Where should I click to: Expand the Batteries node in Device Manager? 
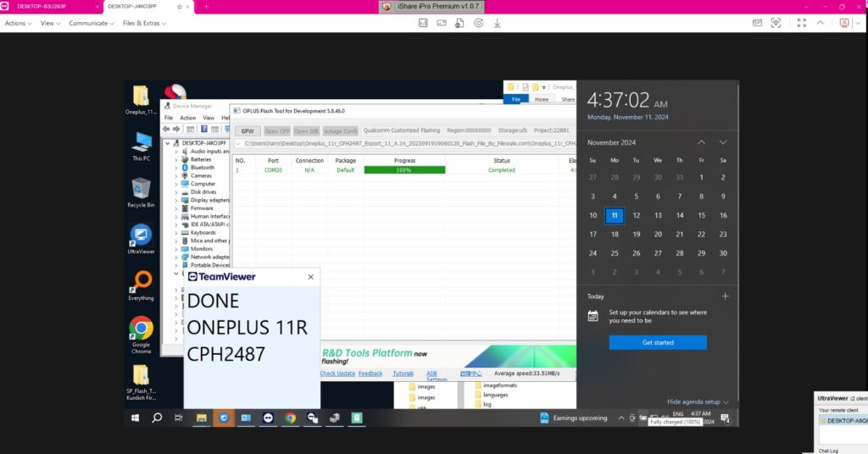point(176,159)
